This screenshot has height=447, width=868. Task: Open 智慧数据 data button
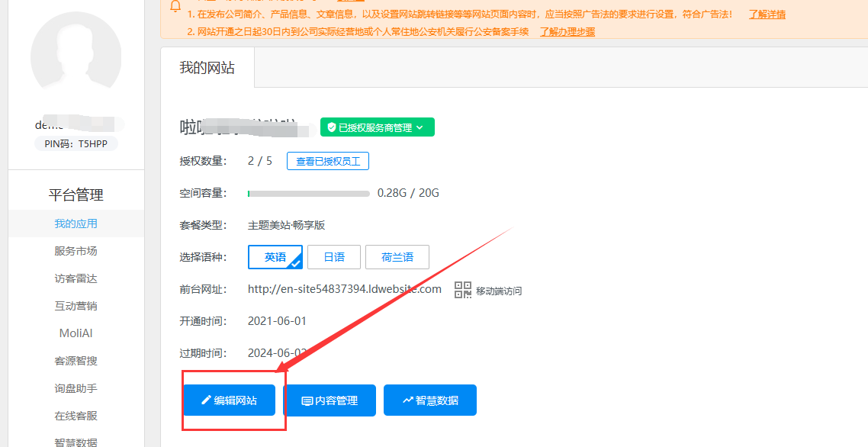pos(429,400)
